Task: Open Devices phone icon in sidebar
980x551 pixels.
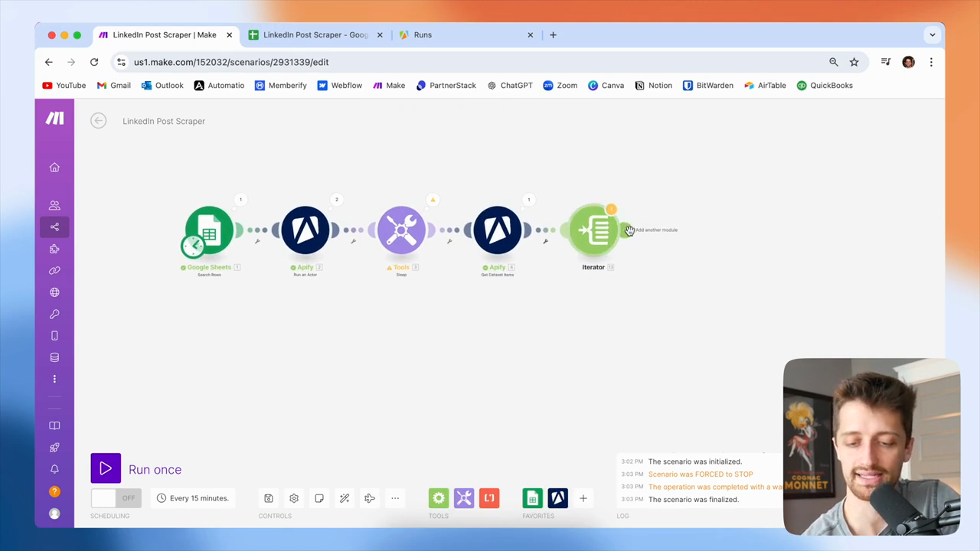Action: [54, 336]
